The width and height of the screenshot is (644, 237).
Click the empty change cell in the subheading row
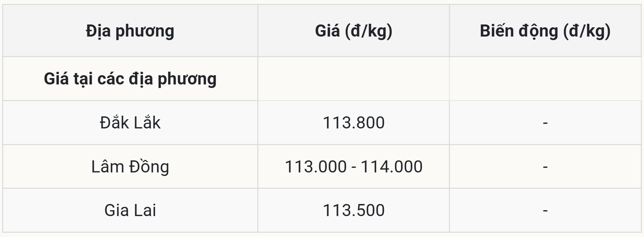click(x=545, y=79)
